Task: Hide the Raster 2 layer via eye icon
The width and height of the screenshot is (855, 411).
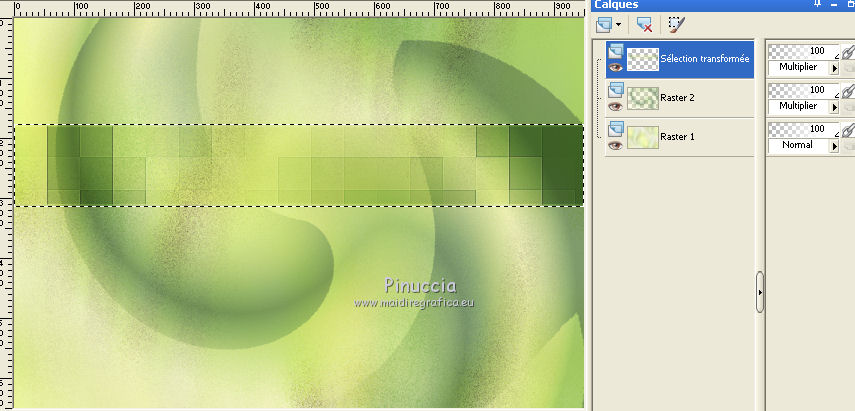Action: click(x=616, y=106)
